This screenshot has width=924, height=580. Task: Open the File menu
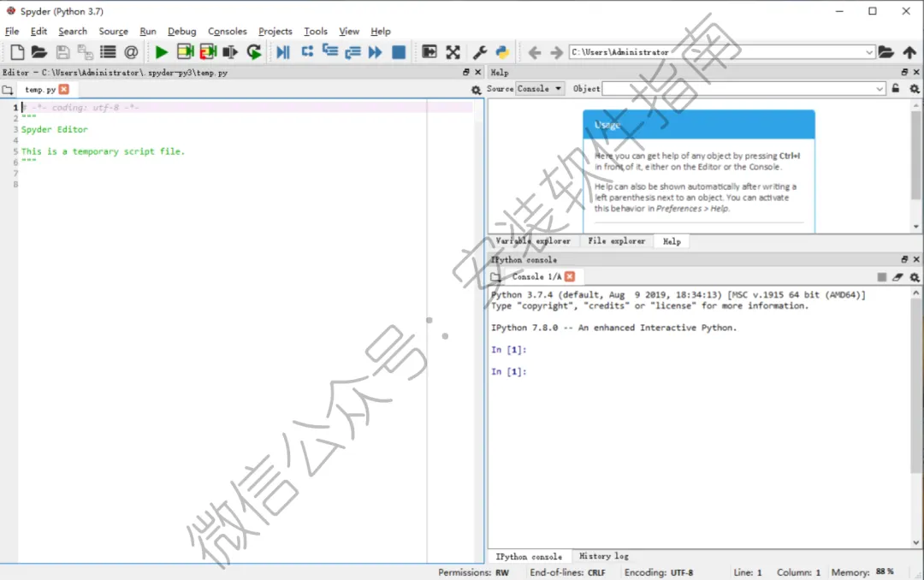pos(12,32)
